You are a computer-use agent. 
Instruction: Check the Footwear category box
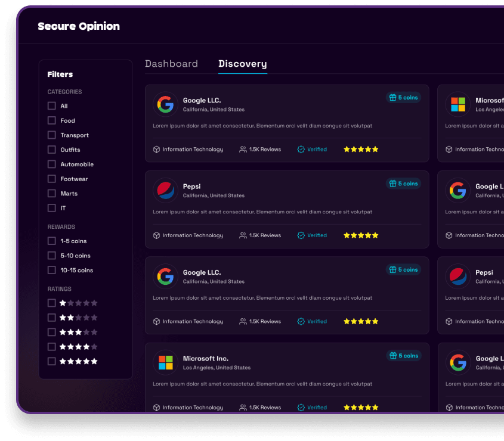[52, 179]
